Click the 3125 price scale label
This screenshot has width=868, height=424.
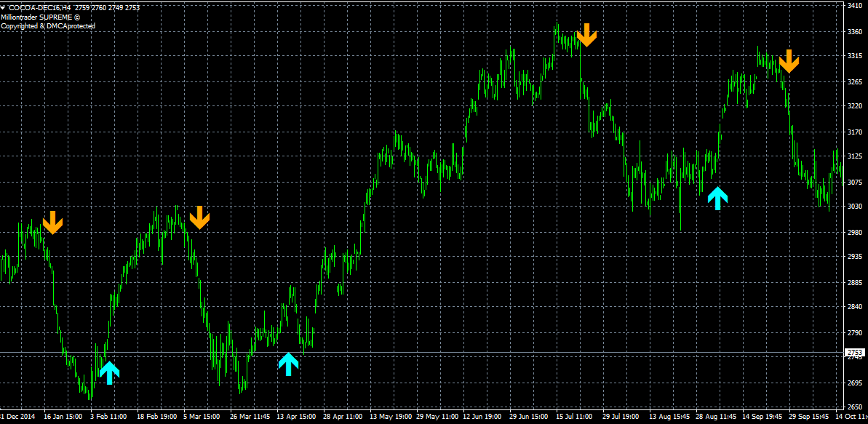856,157
